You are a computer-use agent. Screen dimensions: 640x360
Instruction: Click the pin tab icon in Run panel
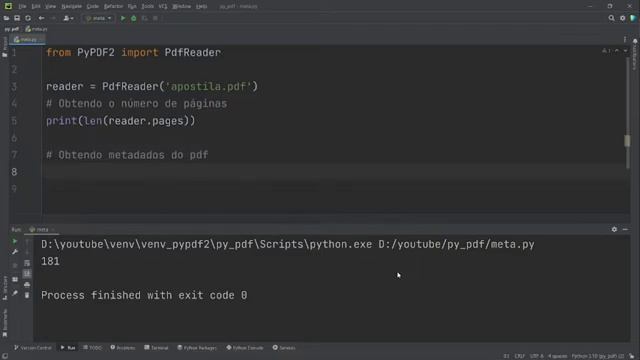point(15,293)
